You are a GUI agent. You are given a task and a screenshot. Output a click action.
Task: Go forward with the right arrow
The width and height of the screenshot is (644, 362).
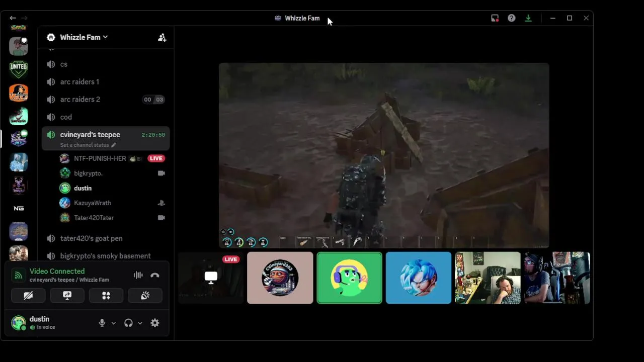click(x=24, y=18)
